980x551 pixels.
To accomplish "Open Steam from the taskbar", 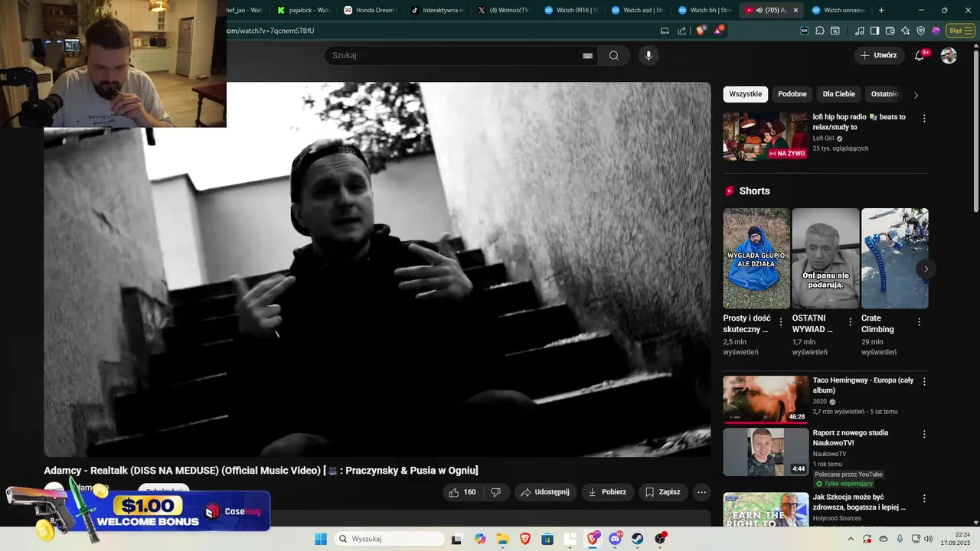I will coord(637,539).
